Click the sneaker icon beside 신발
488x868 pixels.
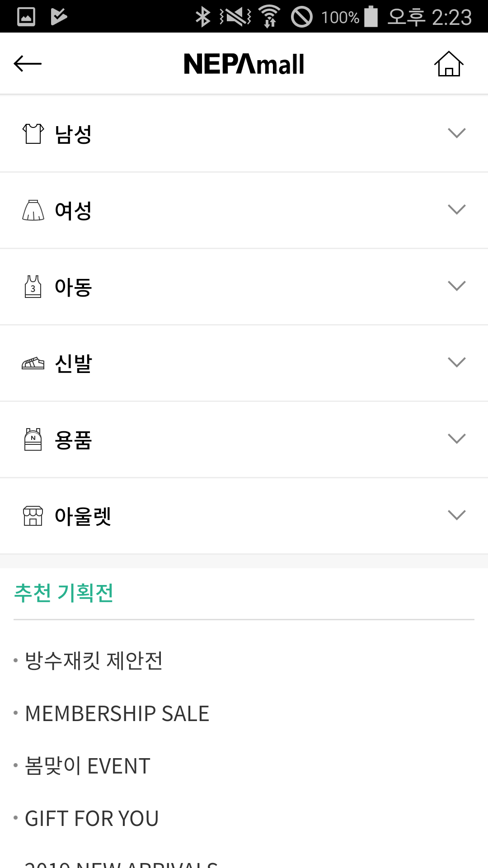pyautogui.click(x=33, y=363)
